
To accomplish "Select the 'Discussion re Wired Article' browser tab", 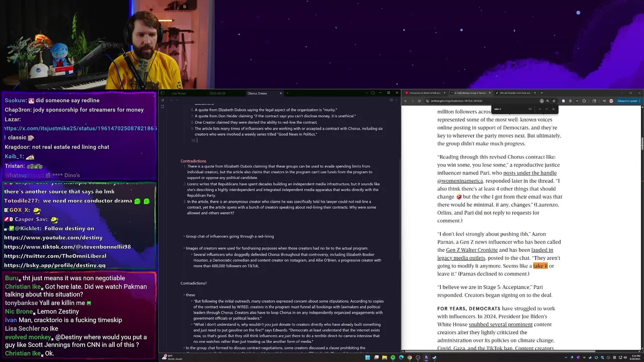I will tap(425, 93).
